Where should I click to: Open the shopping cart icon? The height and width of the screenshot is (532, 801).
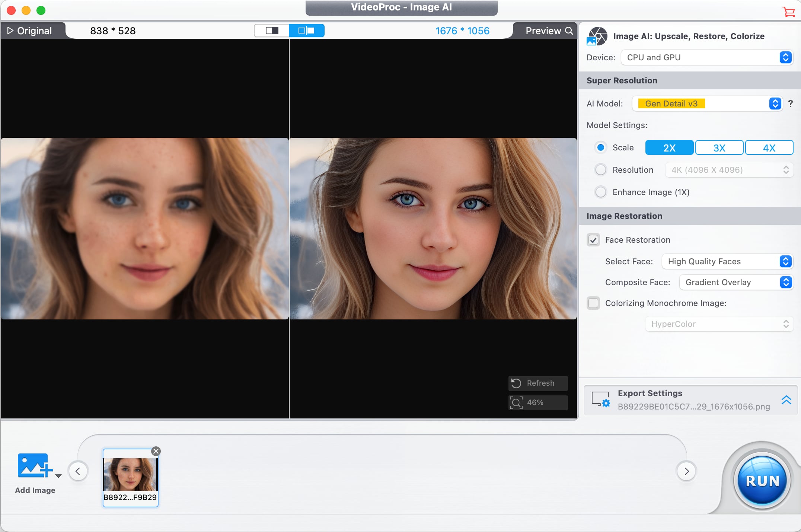[788, 12]
